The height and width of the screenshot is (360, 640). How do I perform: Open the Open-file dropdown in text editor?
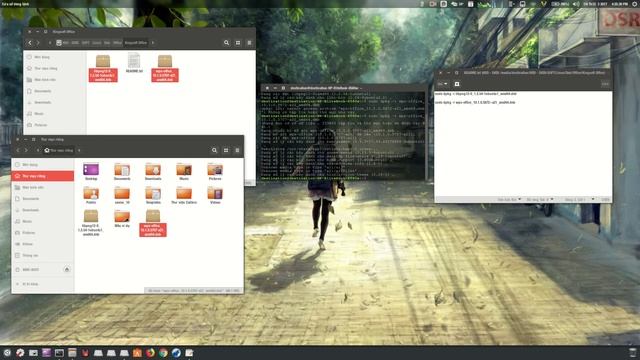coord(442,84)
